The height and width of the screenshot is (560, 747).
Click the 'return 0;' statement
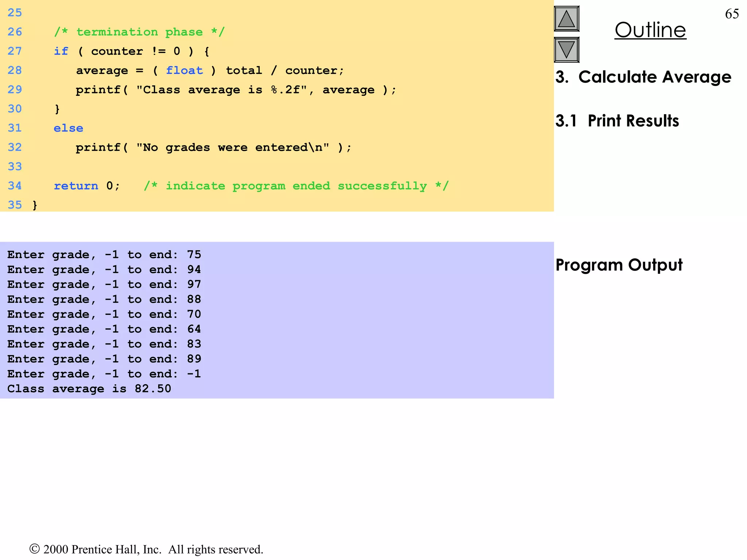coord(87,186)
